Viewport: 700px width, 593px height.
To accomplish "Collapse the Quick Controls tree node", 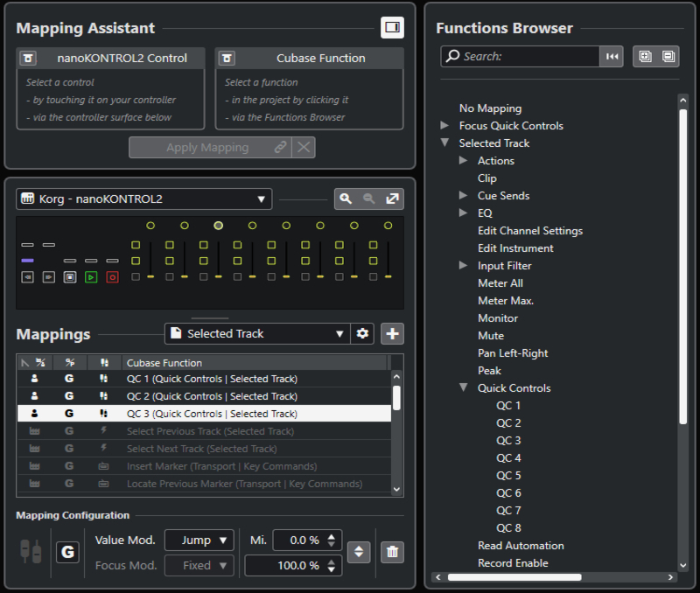I will pos(464,387).
